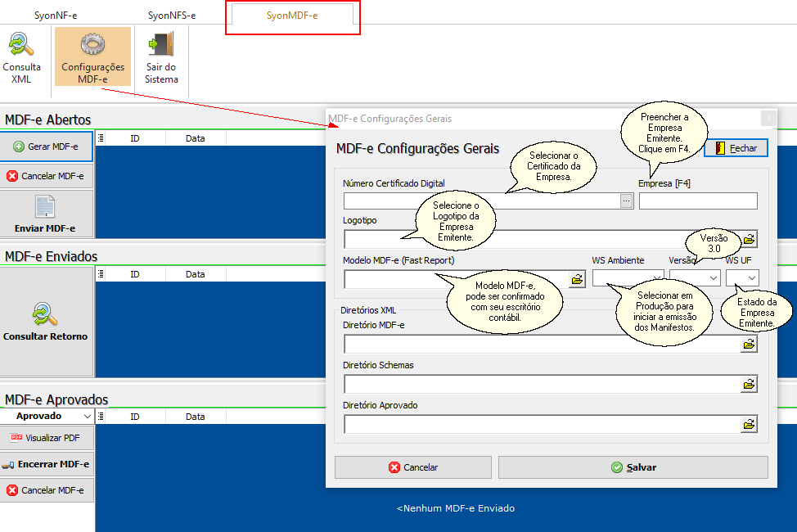Click the Consulta XML toolbar icon
This screenshot has height=532, width=797.
coord(21,45)
